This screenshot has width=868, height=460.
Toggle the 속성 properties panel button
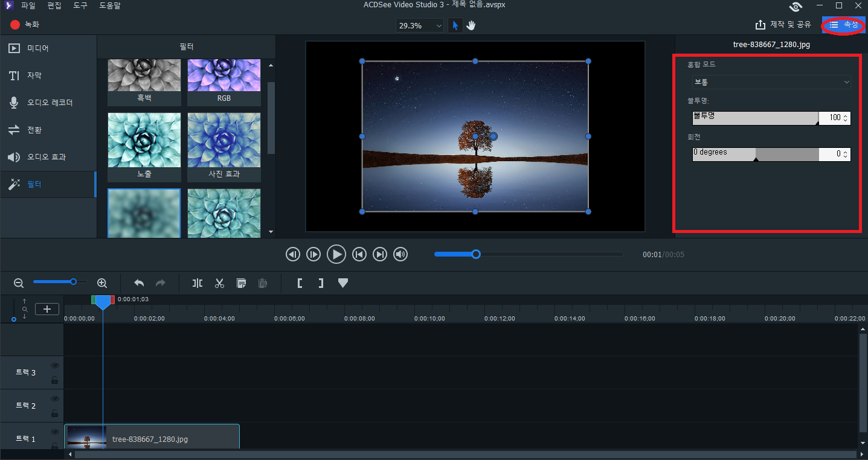843,25
